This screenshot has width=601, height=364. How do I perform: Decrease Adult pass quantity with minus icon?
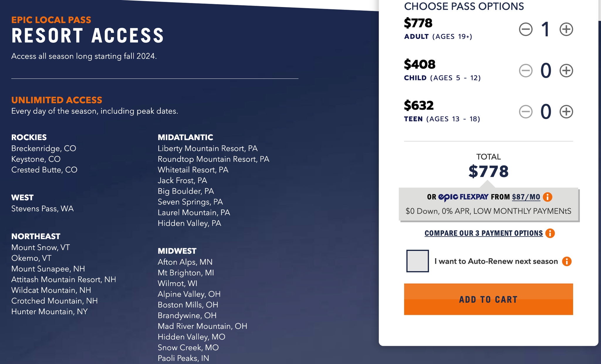click(x=526, y=29)
